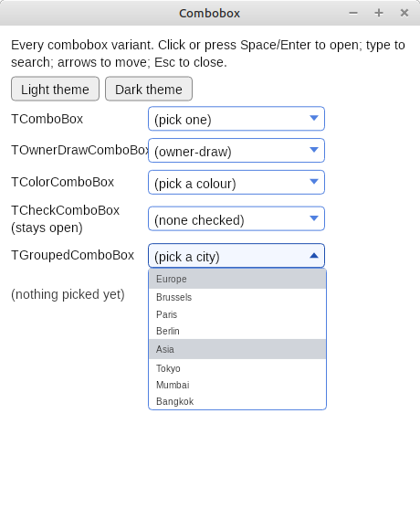Click the Europe group header
Screen dimensions: 420x509
[x=237, y=279]
